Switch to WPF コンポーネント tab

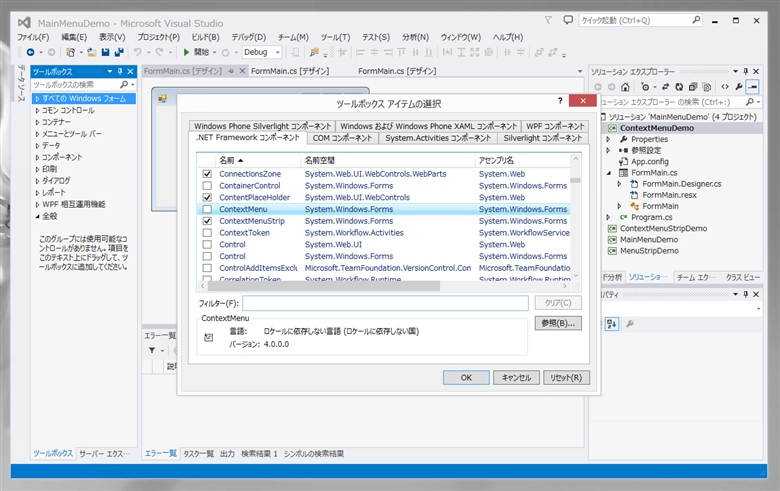[x=555, y=126]
